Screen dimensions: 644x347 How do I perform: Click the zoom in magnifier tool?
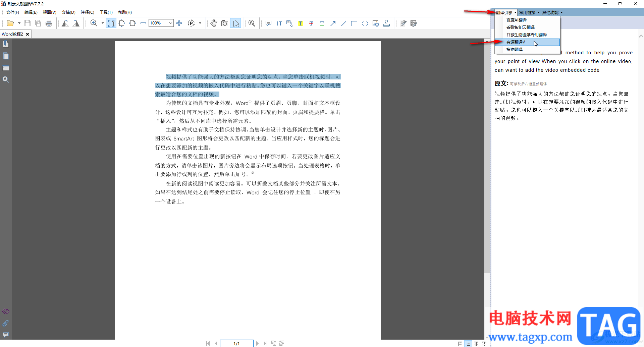(94, 23)
